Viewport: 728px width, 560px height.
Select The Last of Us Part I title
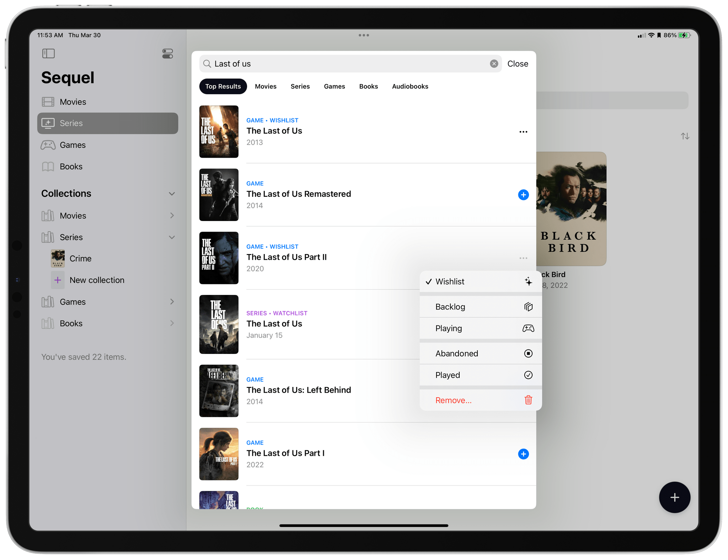[285, 453]
